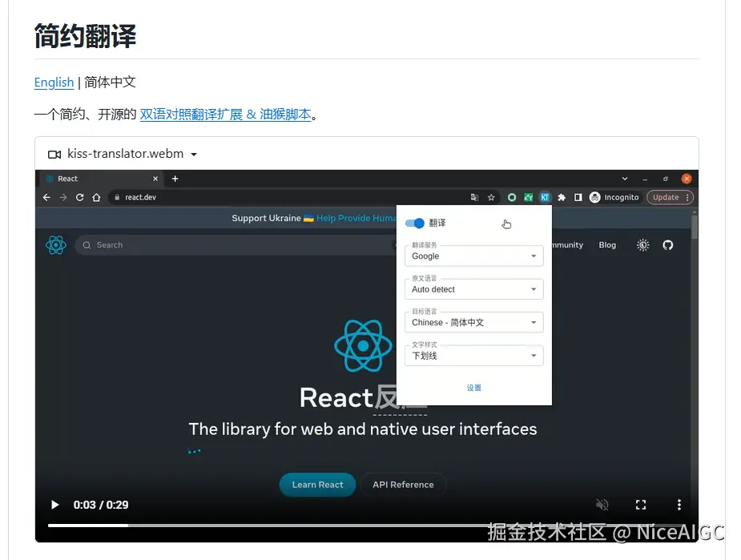Click the Google translate icon in address bar
The image size is (741, 560).
pos(474,198)
